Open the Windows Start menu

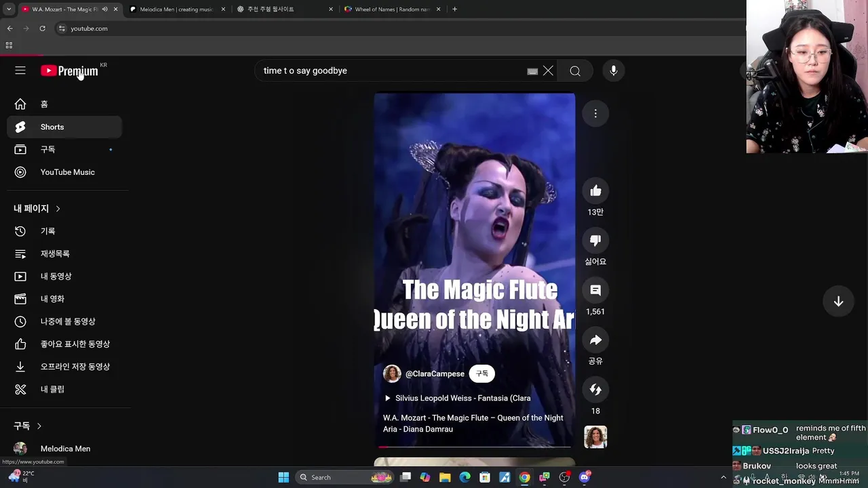(x=283, y=477)
